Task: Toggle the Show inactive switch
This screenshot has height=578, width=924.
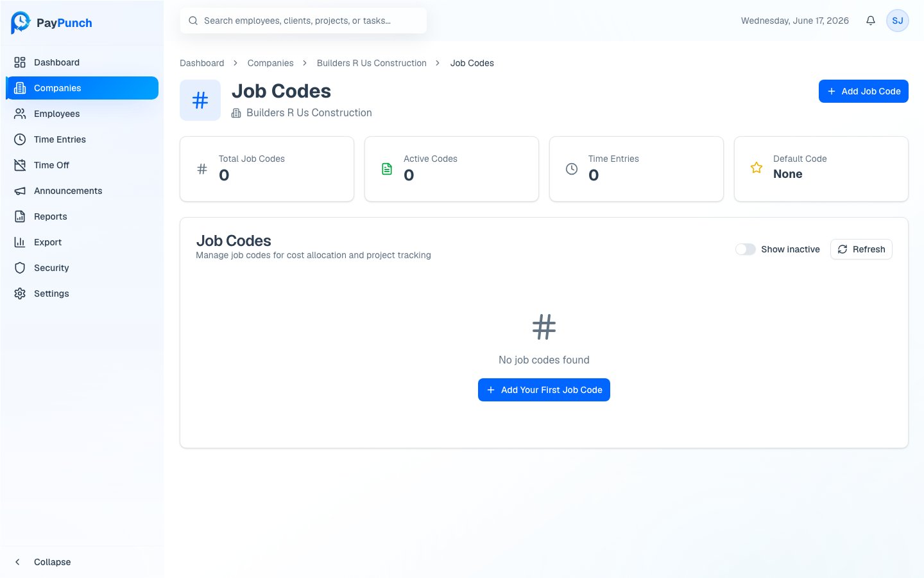Action: (x=746, y=249)
